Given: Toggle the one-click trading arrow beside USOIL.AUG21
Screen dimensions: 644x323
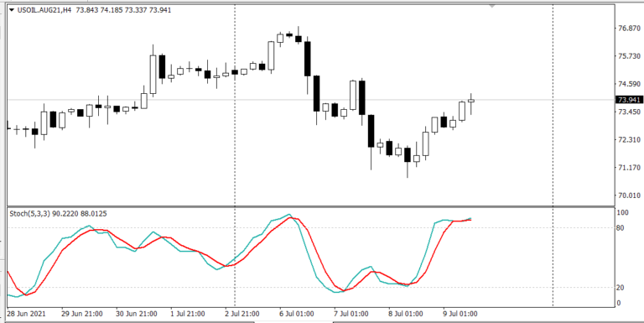Looking at the screenshot, I should [x=12, y=10].
